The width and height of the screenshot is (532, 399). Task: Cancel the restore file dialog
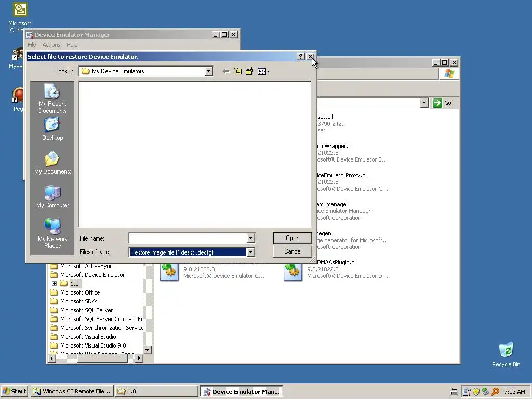point(292,251)
